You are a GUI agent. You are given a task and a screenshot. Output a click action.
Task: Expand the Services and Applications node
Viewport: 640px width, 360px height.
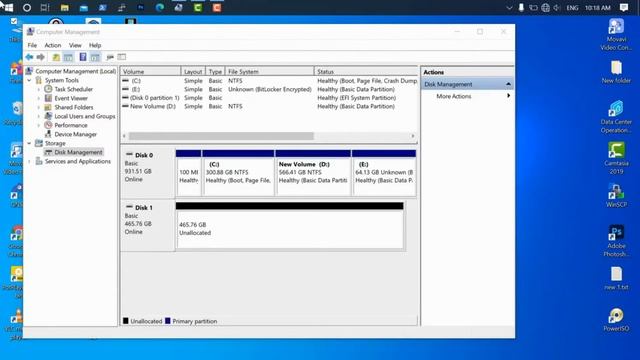coord(29,161)
